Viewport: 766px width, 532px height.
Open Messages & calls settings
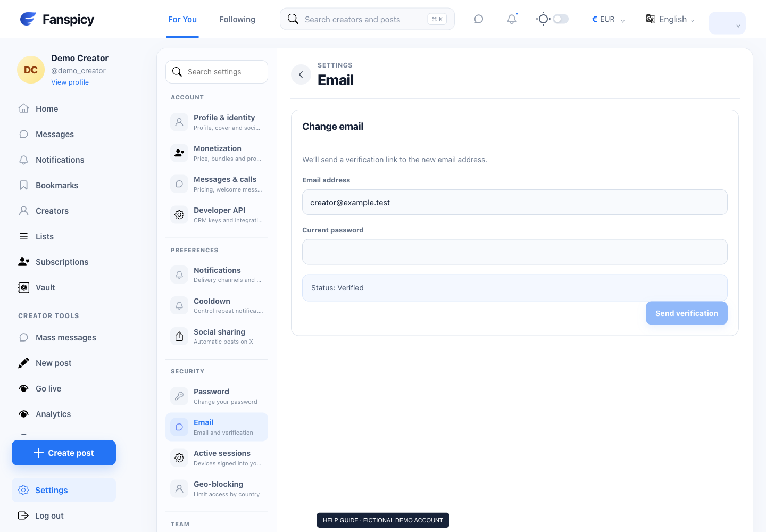click(x=217, y=184)
